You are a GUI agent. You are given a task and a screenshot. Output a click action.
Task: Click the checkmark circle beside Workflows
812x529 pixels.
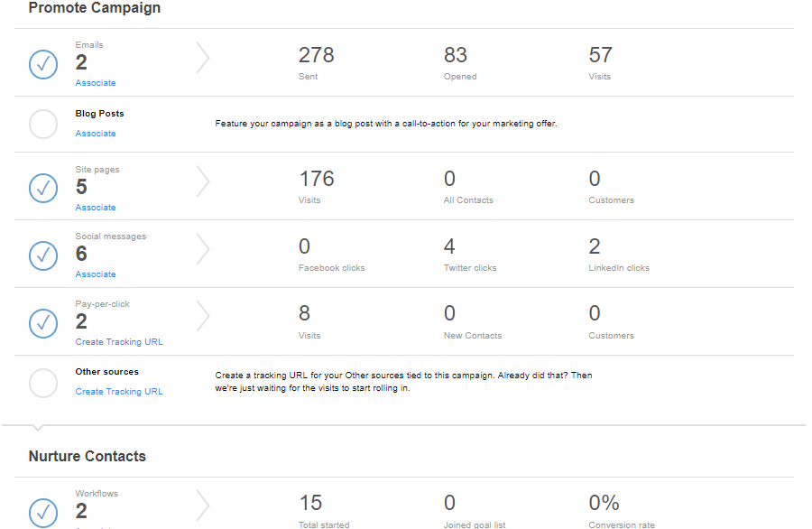[x=43, y=513]
